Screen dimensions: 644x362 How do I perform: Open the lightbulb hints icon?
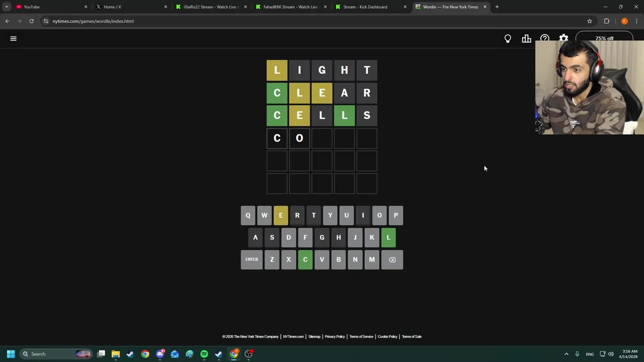pyautogui.click(x=508, y=39)
